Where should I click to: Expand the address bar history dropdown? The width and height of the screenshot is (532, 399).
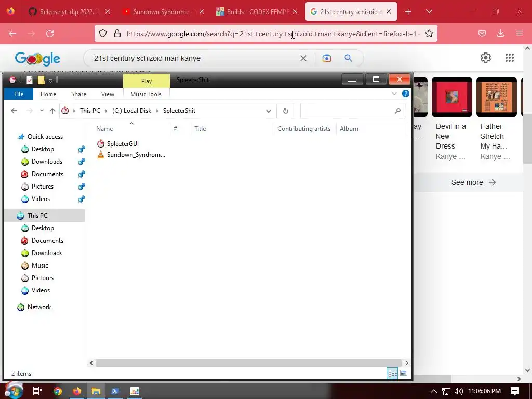coord(269,111)
